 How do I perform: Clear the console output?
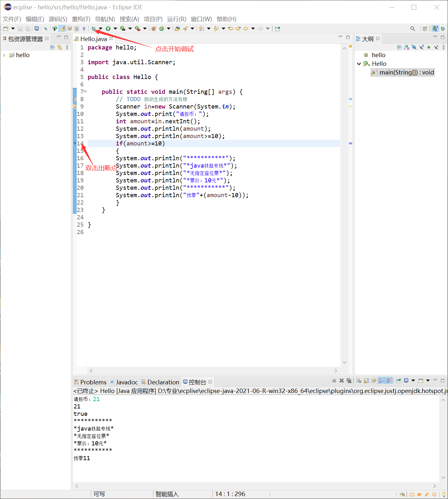pyautogui.click(x=359, y=381)
